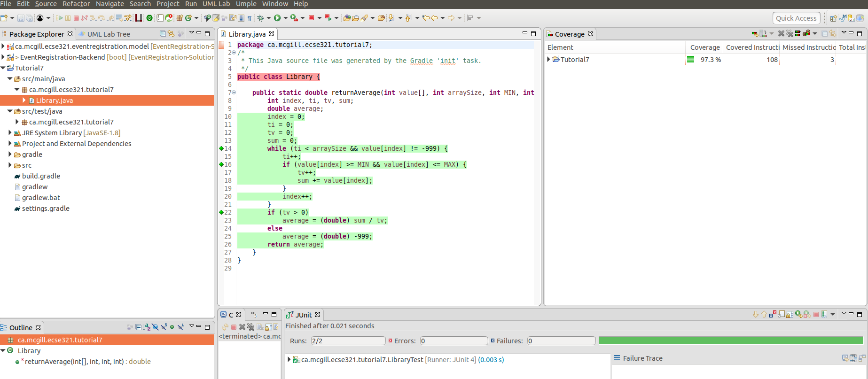Open the Refactor menu
Image resolution: width=868 pixels, height=379 pixels.
click(76, 4)
